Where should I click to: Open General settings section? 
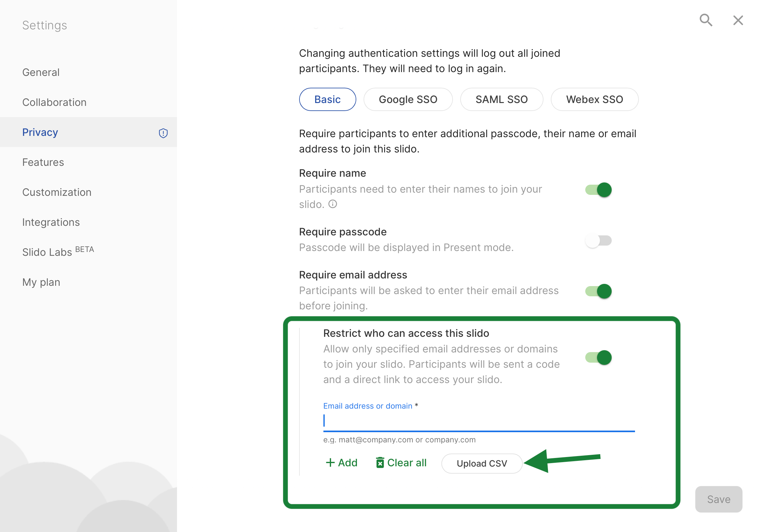[x=88, y=72]
